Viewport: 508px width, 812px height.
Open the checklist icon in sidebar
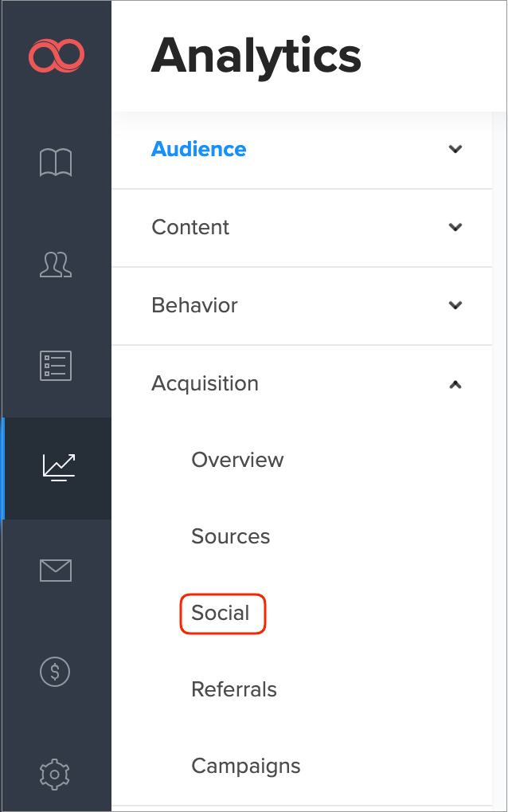56,365
